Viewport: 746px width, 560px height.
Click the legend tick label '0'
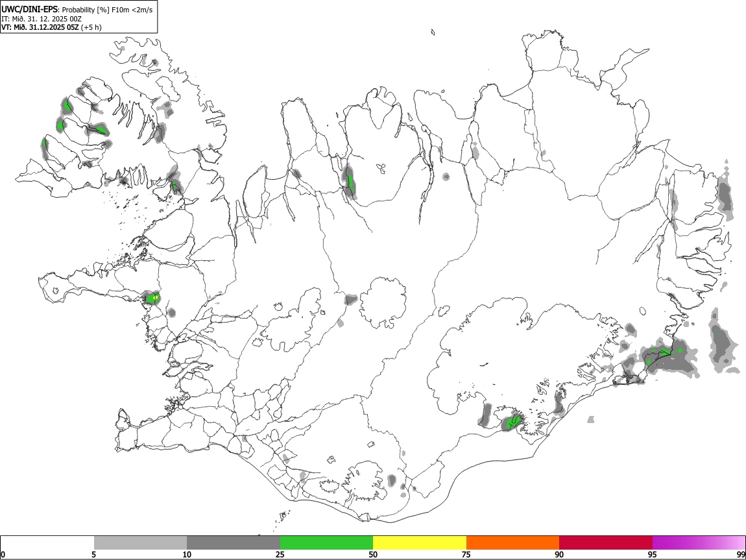[3, 555]
